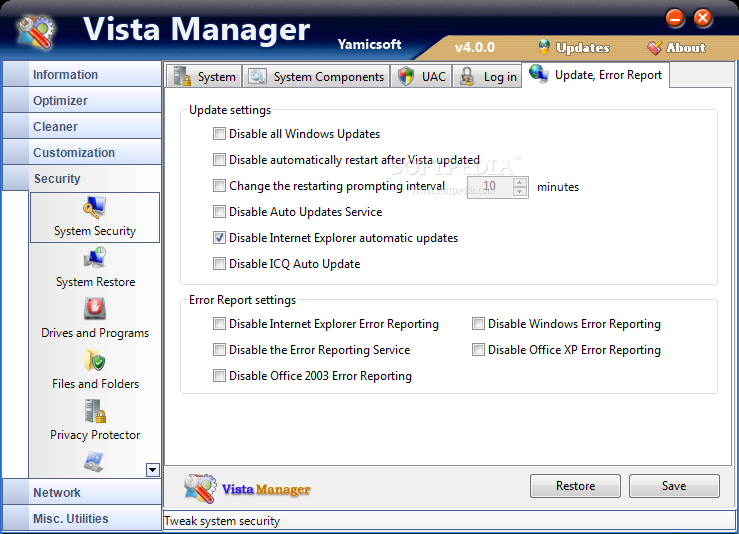Collapse the Security category
The image size is (739, 534).
point(82,178)
